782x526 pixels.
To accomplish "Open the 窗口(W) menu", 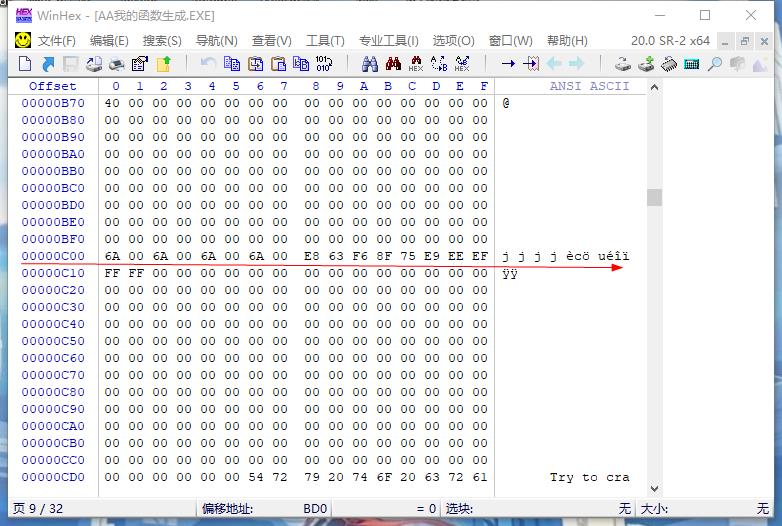I will coord(511,41).
